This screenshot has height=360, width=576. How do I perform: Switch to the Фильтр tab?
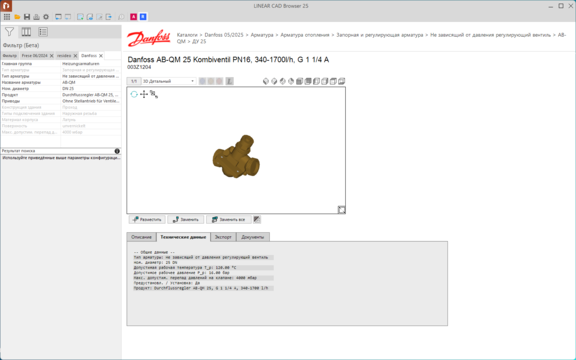point(10,56)
